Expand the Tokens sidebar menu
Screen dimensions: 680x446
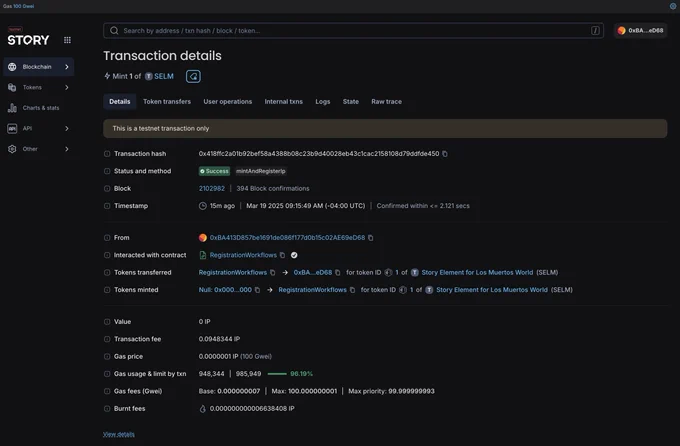coord(39,87)
